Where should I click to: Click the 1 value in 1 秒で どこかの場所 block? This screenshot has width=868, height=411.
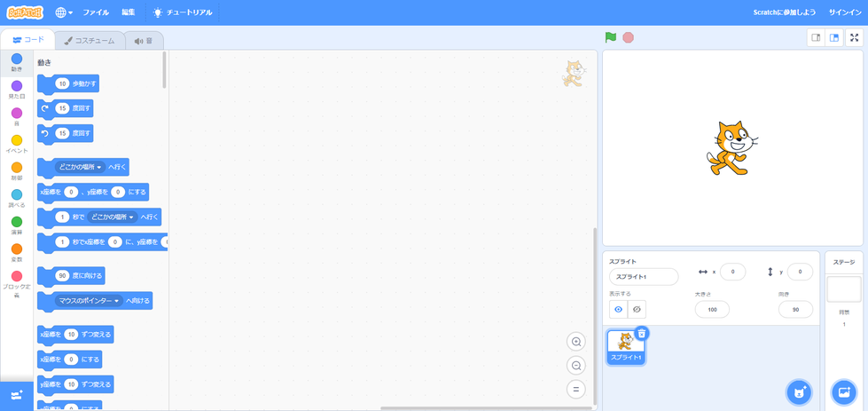point(62,217)
